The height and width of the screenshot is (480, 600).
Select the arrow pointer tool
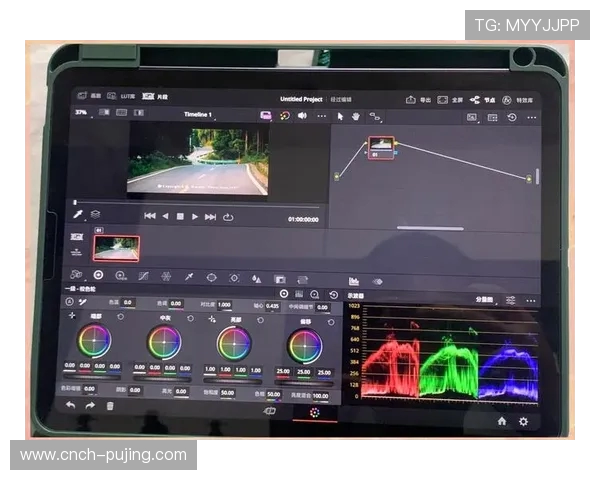pyautogui.click(x=340, y=116)
